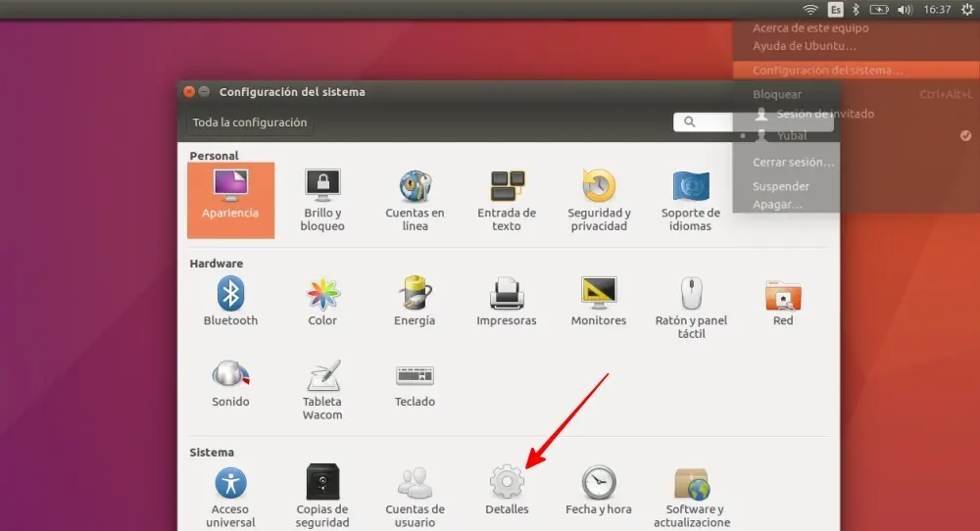
Task: Select the Apariencia panel
Action: (230, 194)
